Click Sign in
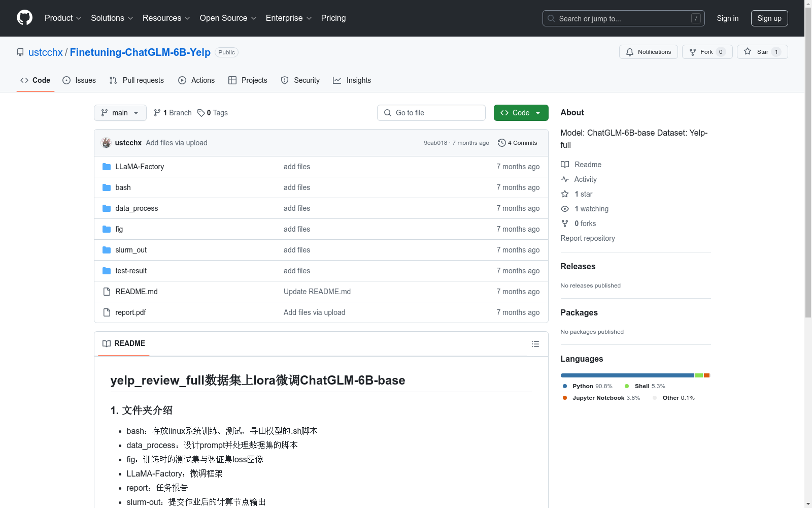 tap(728, 18)
